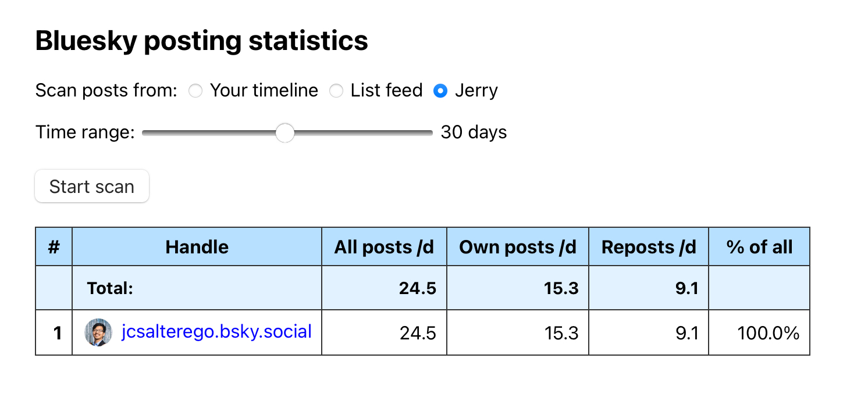Click the 100.0% cell
This screenshot has height=401, width=868.
coord(768,333)
